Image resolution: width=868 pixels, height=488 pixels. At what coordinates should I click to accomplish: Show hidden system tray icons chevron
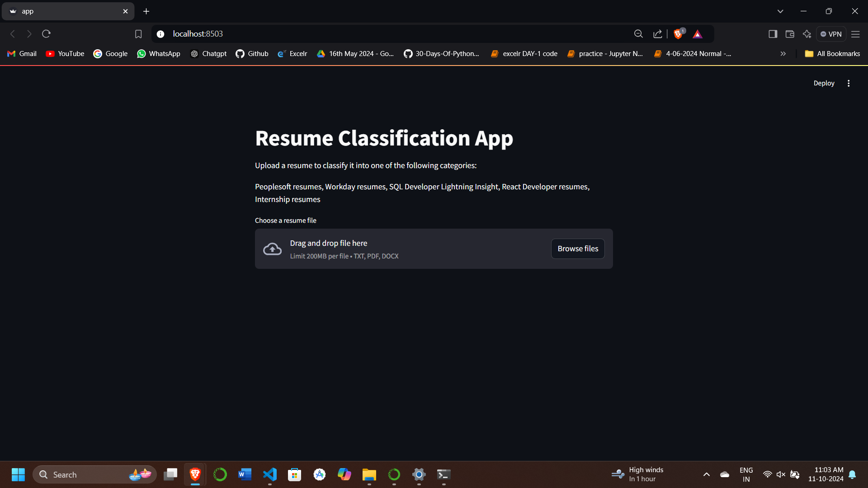click(x=707, y=474)
